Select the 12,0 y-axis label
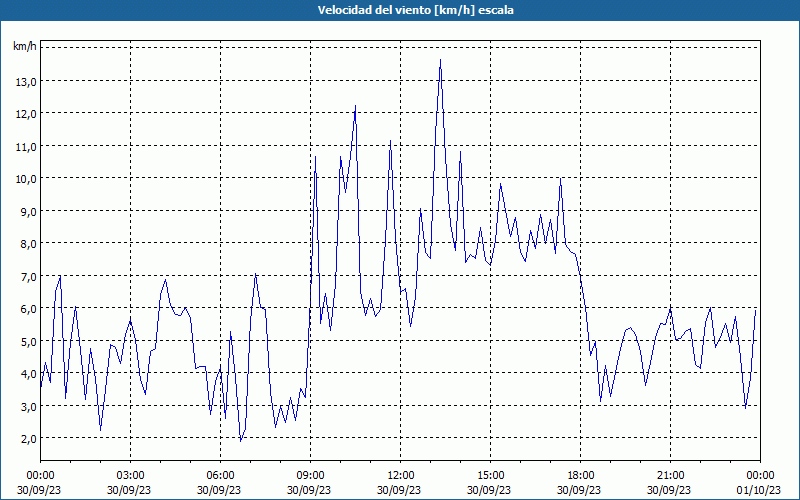This screenshot has height=500, width=800. (x=27, y=114)
